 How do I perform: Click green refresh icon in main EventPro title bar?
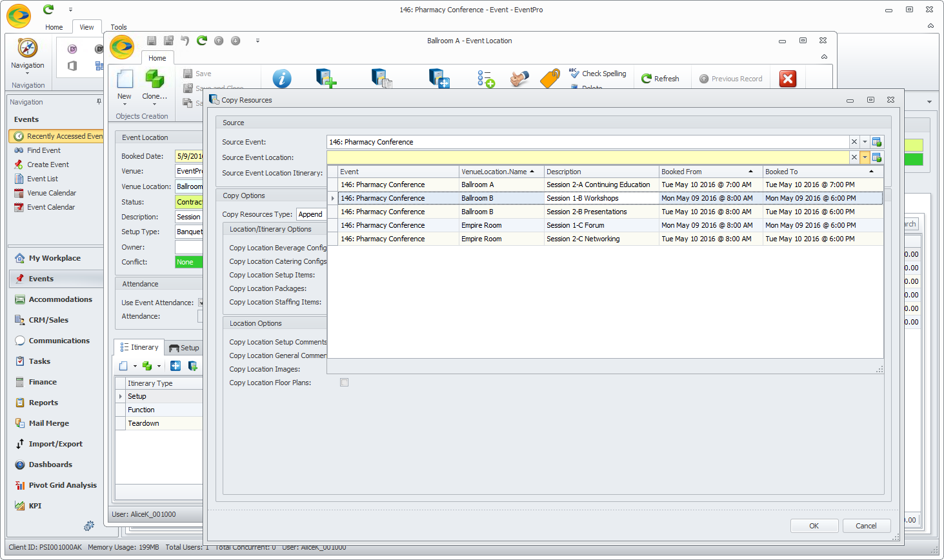coord(48,9)
